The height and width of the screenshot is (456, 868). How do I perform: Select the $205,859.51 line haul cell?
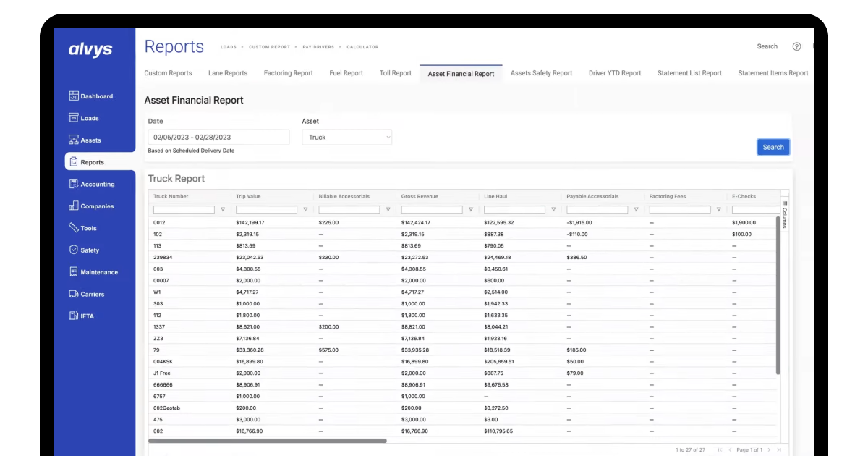(499, 361)
